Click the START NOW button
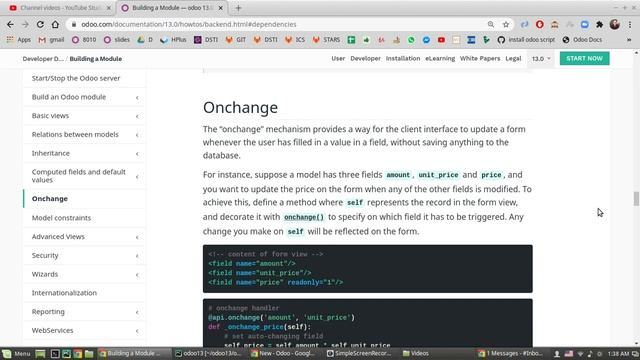This screenshot has height=360, width=640. (x=584, y=58)
